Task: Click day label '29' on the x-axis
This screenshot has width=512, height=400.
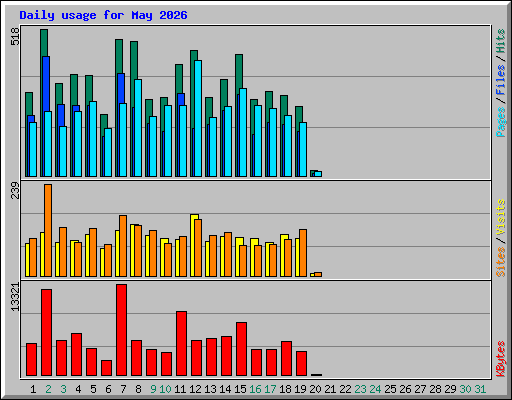Action: (450, 389)
